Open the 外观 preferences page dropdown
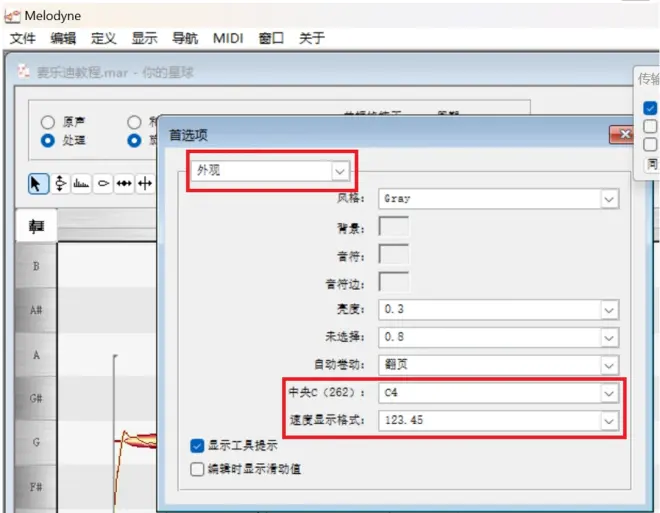660x513 pixels. pyautogui.click(x=271, y=171)
